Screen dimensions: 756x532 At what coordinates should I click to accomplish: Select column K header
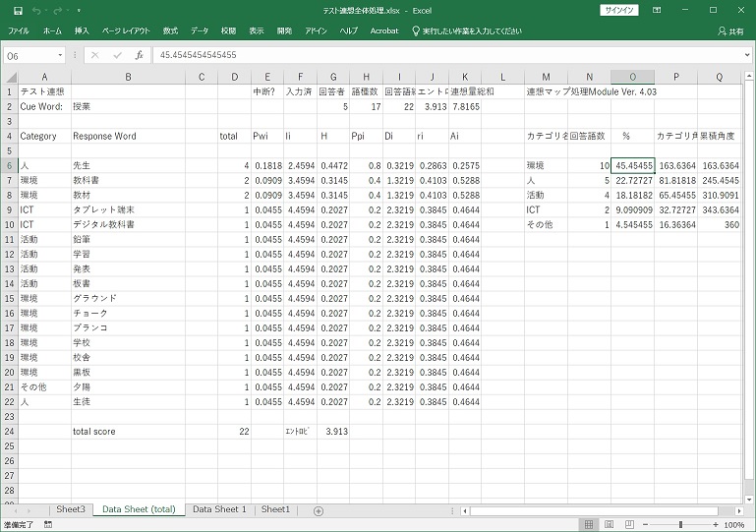pos(465,77)
